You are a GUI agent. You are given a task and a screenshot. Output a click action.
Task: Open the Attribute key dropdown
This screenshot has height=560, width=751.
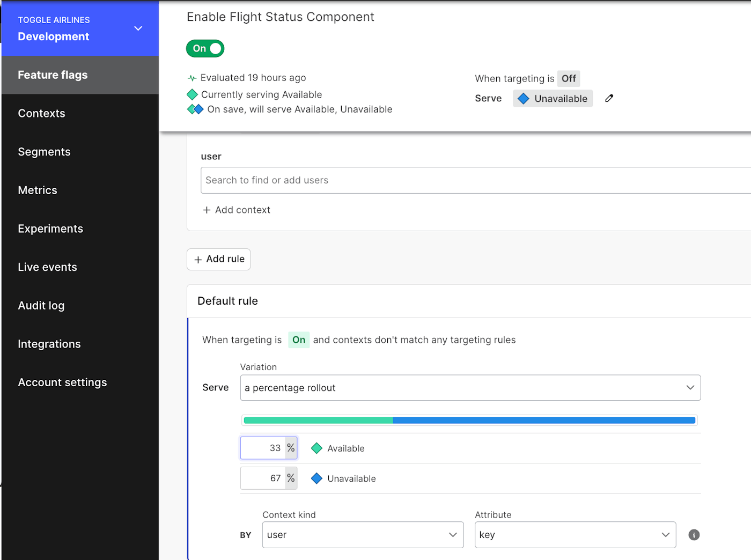point(575,535)
